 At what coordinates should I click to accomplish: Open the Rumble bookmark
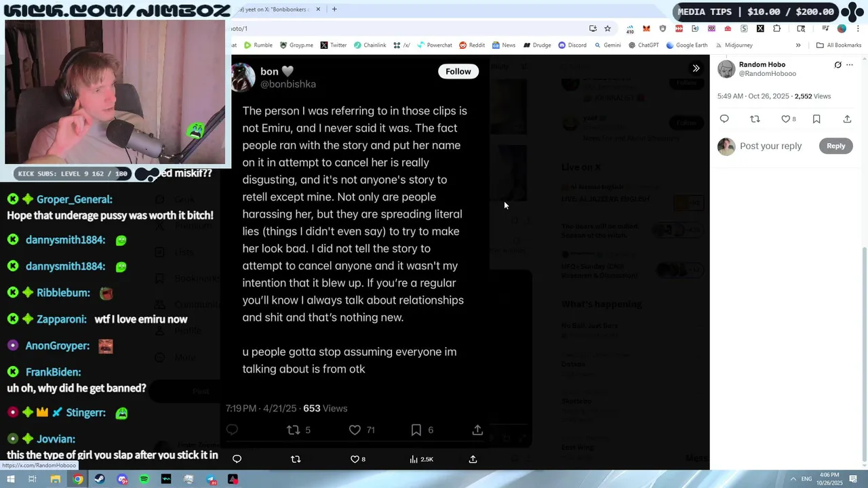pos(258,45)
